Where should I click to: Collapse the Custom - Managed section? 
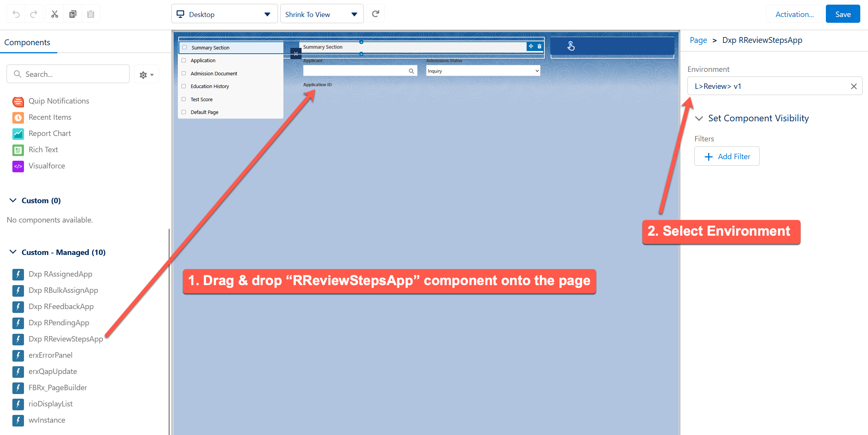[x=13, y=252]
